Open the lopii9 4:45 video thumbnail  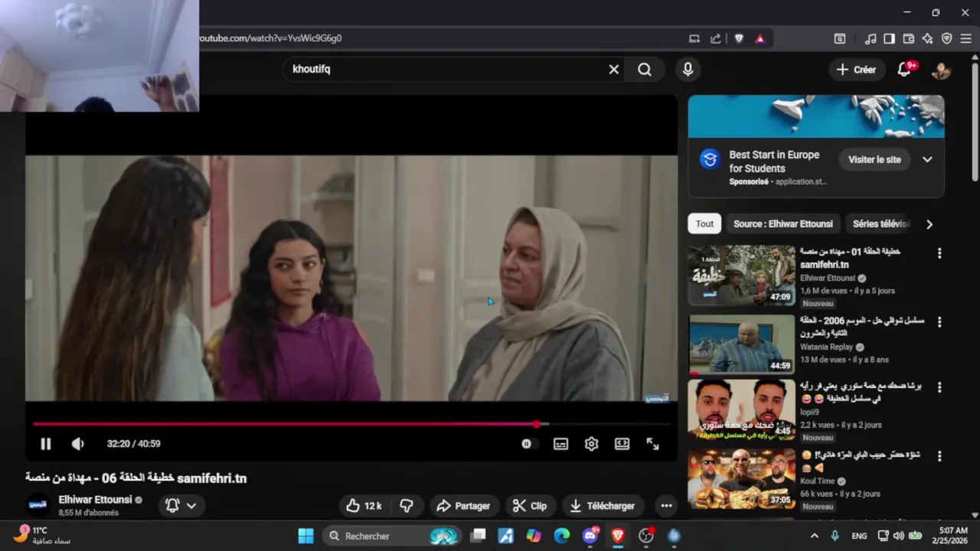coord(741,409)
